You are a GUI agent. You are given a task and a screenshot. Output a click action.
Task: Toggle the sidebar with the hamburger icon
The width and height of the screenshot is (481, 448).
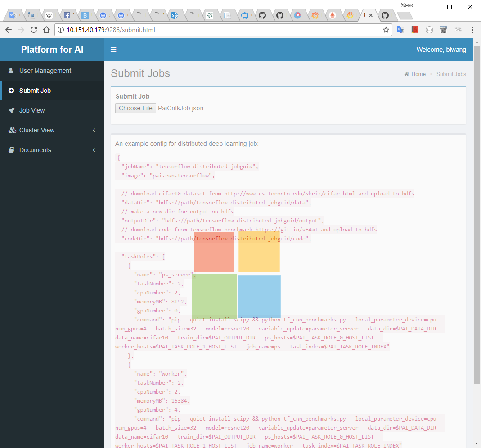coord(113,50)
